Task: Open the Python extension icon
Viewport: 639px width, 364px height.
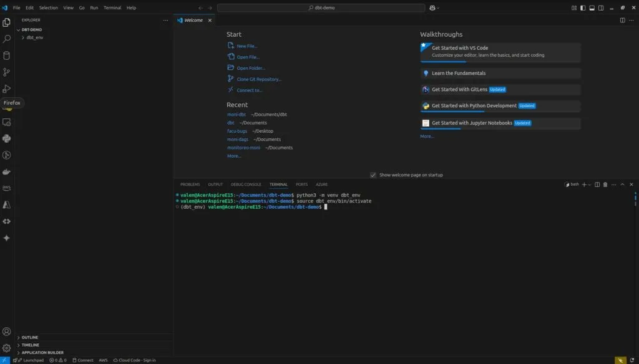Action: point(6,138)
